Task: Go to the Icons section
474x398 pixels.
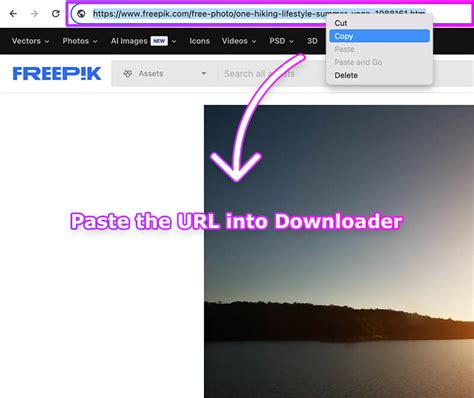Action: click(199, 41)
